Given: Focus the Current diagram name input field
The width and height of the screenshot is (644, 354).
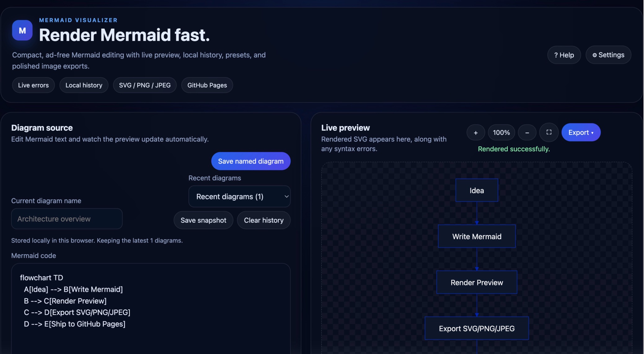Looking at the screenshot, I should point(67,219).
